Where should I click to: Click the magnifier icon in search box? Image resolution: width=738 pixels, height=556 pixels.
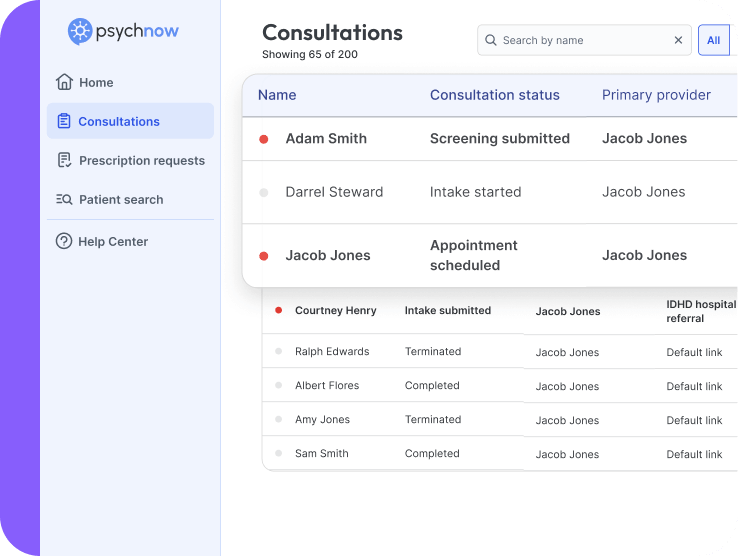[490, 40]
